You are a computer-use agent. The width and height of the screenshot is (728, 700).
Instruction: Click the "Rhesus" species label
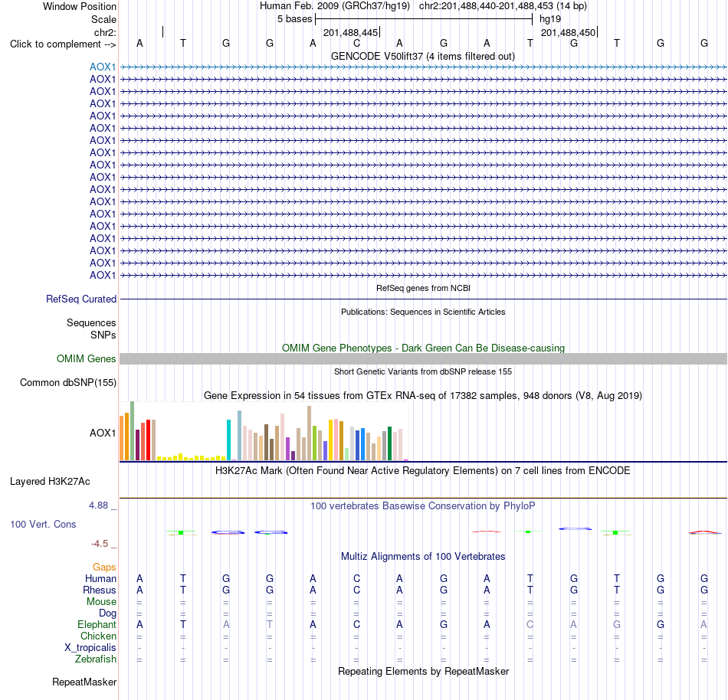click(100, 590)
